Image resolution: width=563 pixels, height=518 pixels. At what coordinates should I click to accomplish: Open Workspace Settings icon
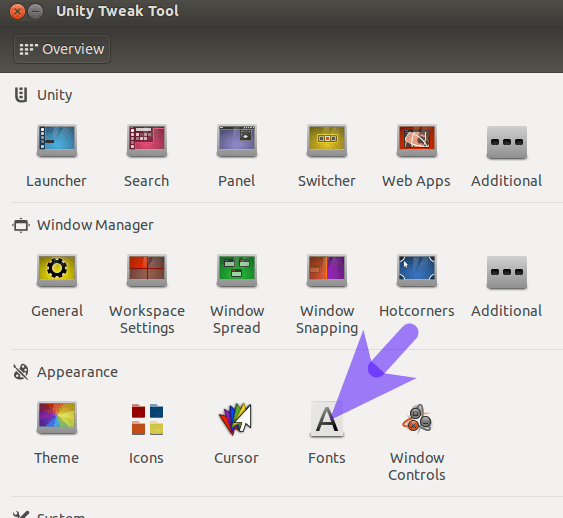coord(146,270)
